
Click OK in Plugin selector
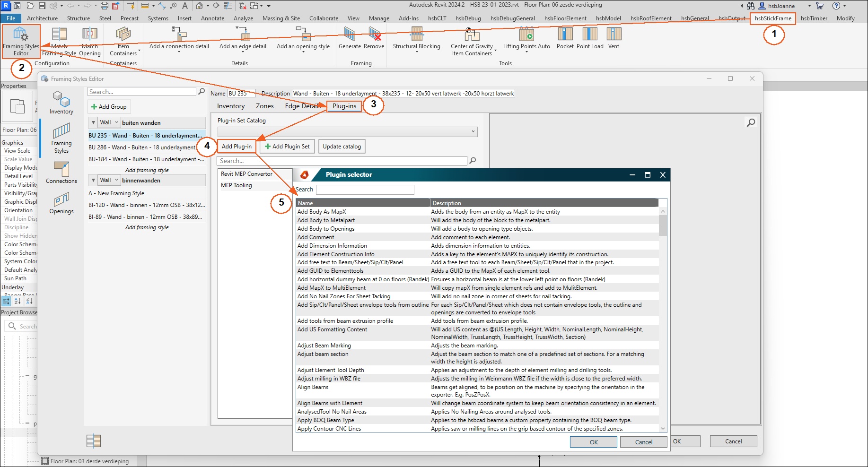coord(594,442)
